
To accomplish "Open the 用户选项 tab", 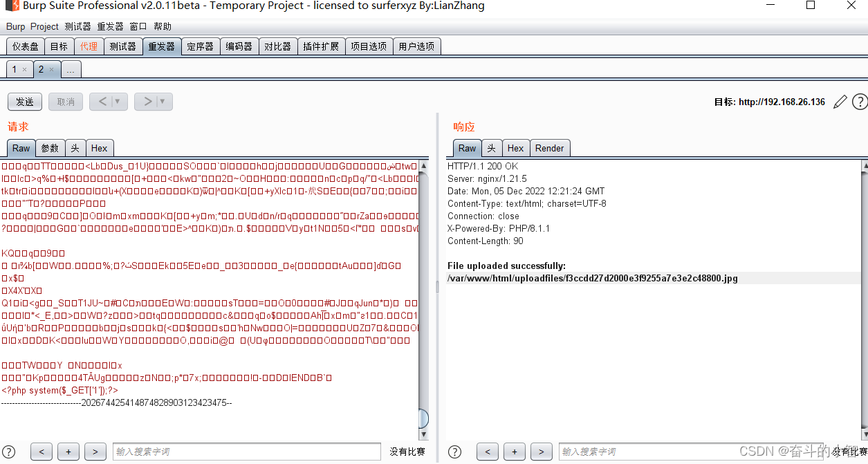I will pyautogui.click(x=416, y=46).
